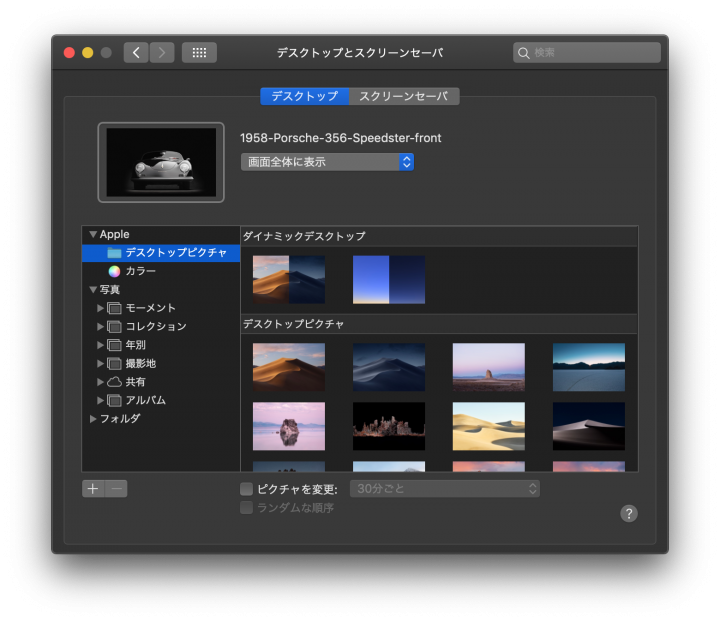Viewport: 720px width, 622px height.
Task: Pick the pink sky desert rock wallpaper
Action: [x=489, y=367]
